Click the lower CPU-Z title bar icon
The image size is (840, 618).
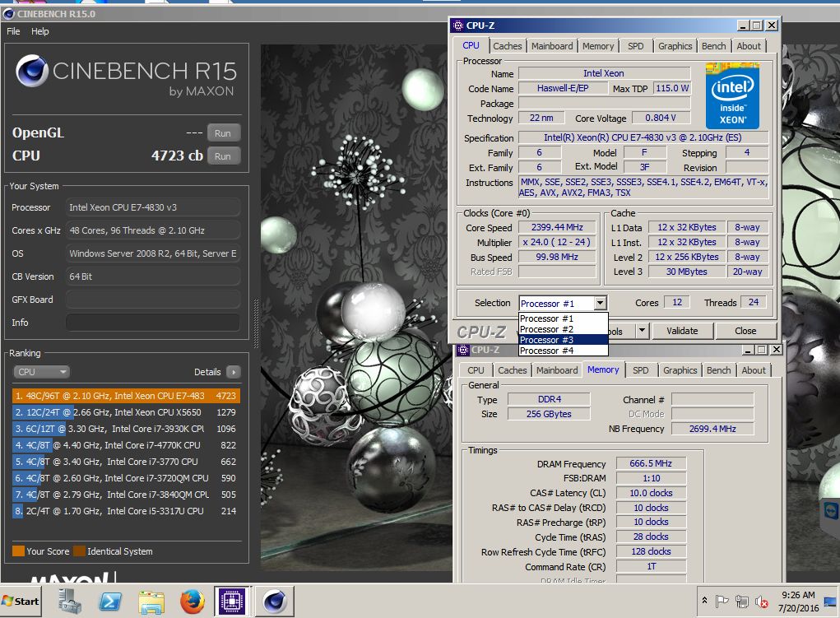click(463, 350)
